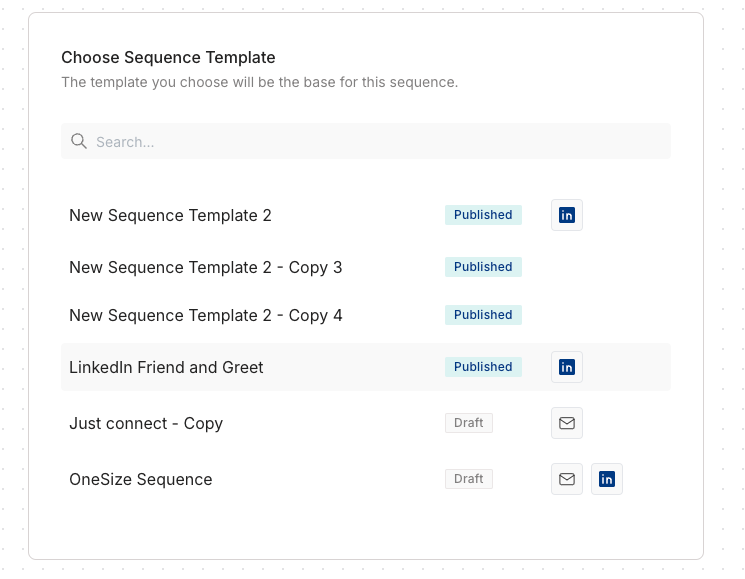Image resolution: width=745 pixels, height=579 pixels.
Task: Click the search magnifier icon
Action: click(x=79, y=142)
